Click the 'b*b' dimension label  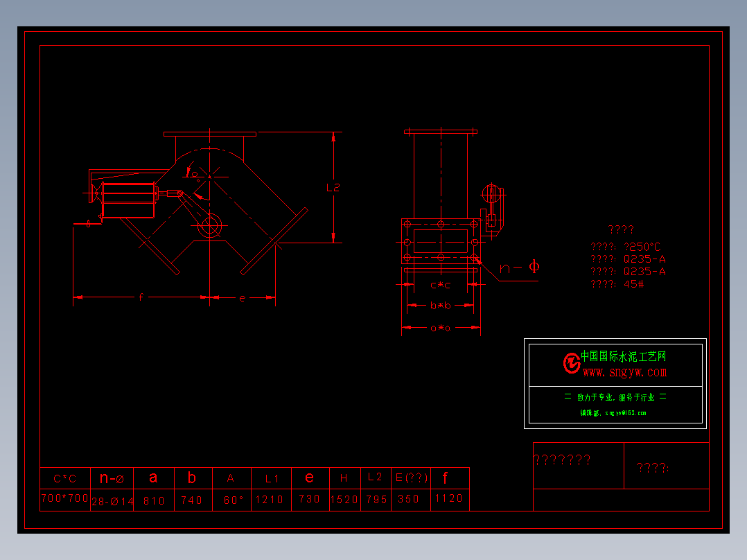tap(440, 305)
